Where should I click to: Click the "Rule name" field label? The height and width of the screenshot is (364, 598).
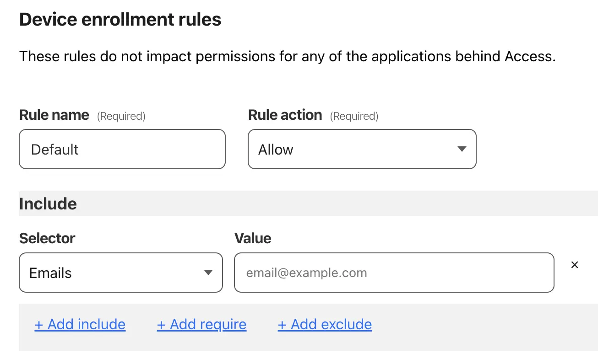[x=54, y=115]
